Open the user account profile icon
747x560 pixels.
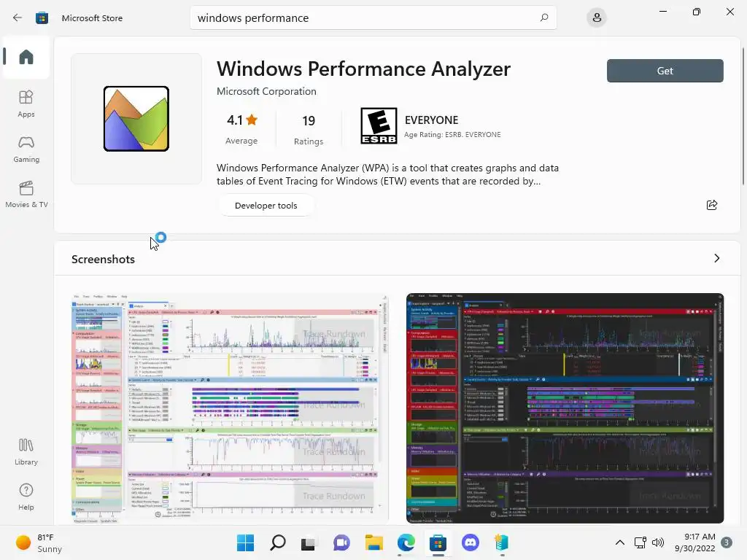coord(597,17)
